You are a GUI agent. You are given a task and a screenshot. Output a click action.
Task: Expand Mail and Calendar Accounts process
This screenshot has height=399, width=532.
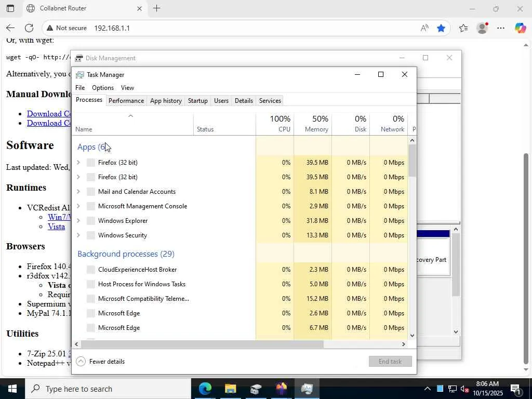[78, 192]
